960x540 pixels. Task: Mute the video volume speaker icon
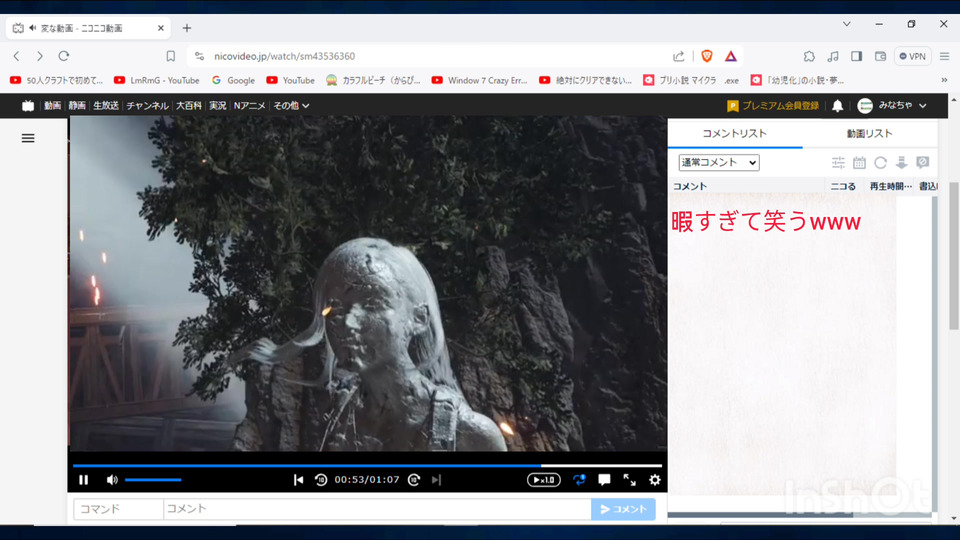pyautogui.click(x=112, y=480)
